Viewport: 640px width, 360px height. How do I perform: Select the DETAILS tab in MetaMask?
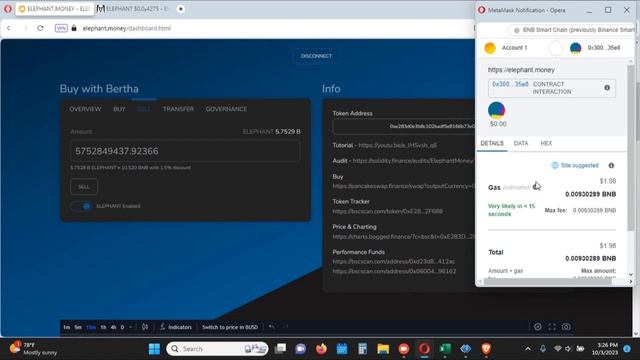tap(492, 143)
